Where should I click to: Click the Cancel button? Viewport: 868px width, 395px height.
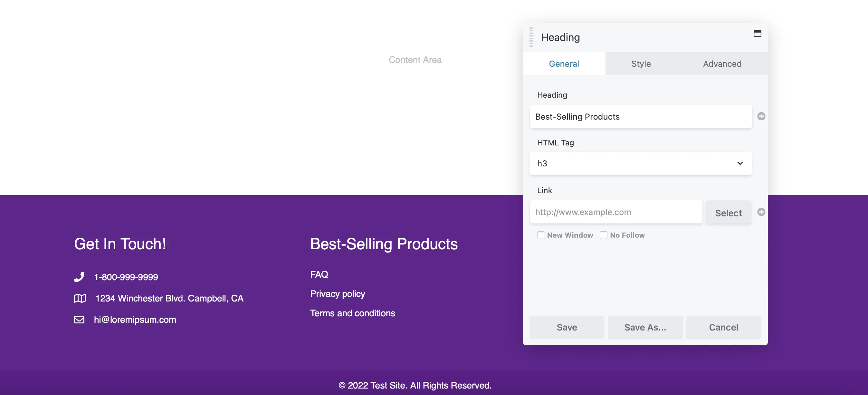[723, 327]
